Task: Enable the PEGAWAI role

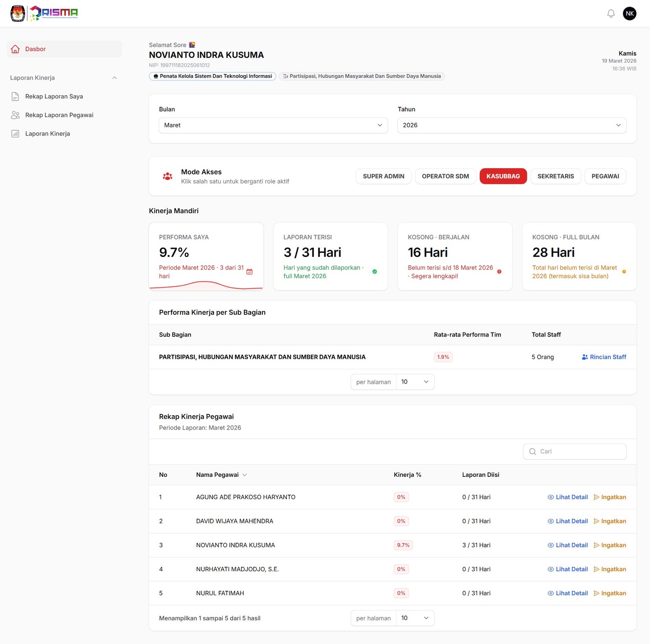Action: pos(605,176)
